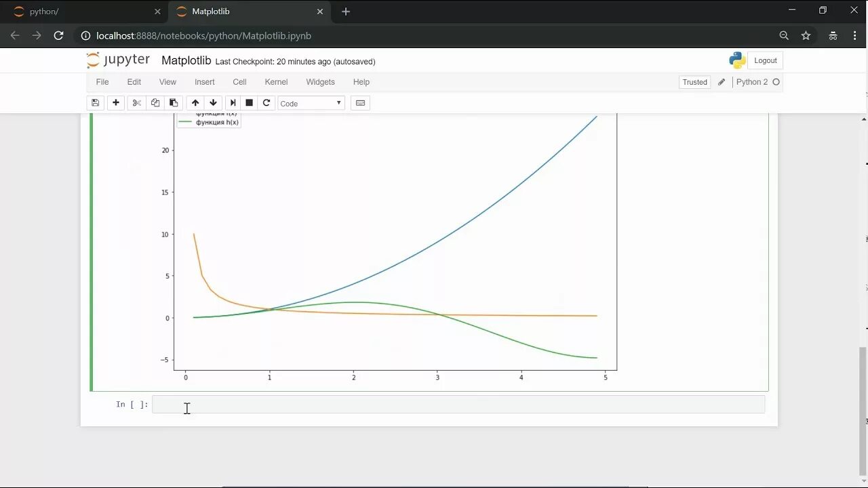Open the Widgets menu
This screenshot has width=868, height=488.
[x=320, y=82]
